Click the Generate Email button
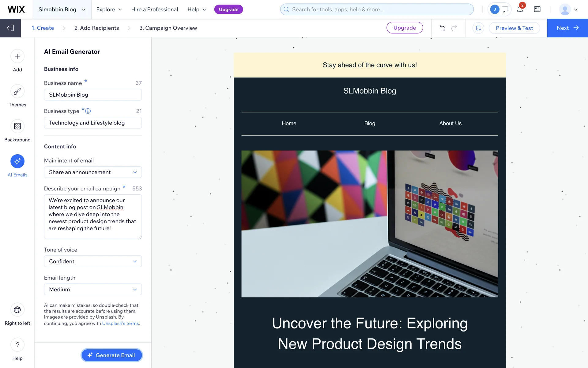 click(112, 355)
